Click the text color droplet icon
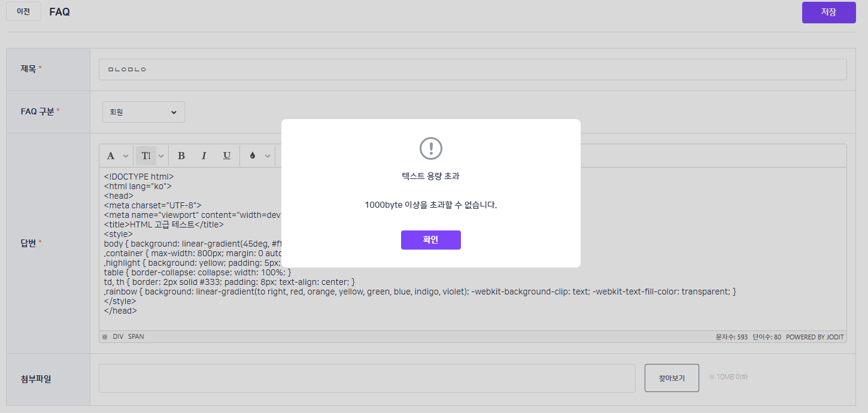868x413 pixels. tap(252, 156)
